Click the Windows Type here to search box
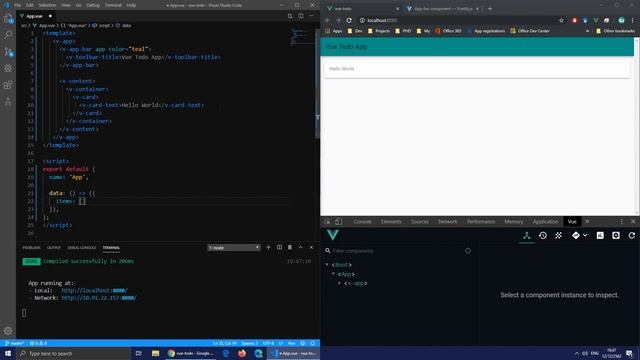 point(74,353)
